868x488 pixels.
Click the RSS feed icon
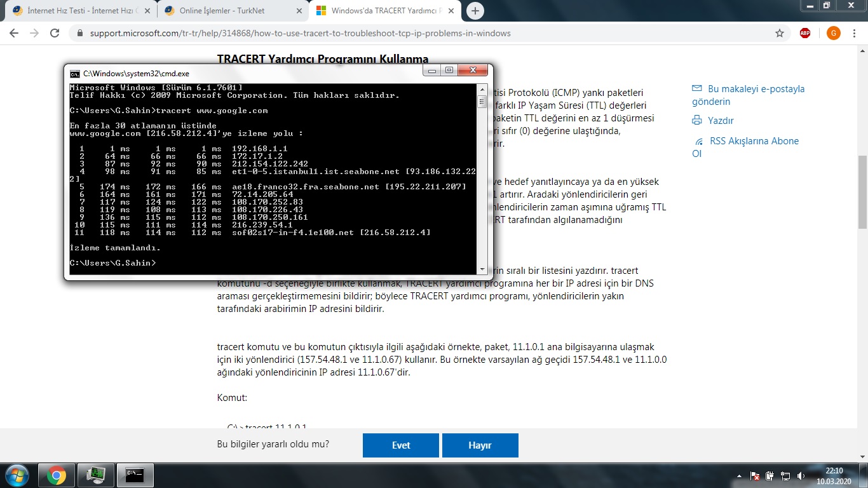point(700,141)
